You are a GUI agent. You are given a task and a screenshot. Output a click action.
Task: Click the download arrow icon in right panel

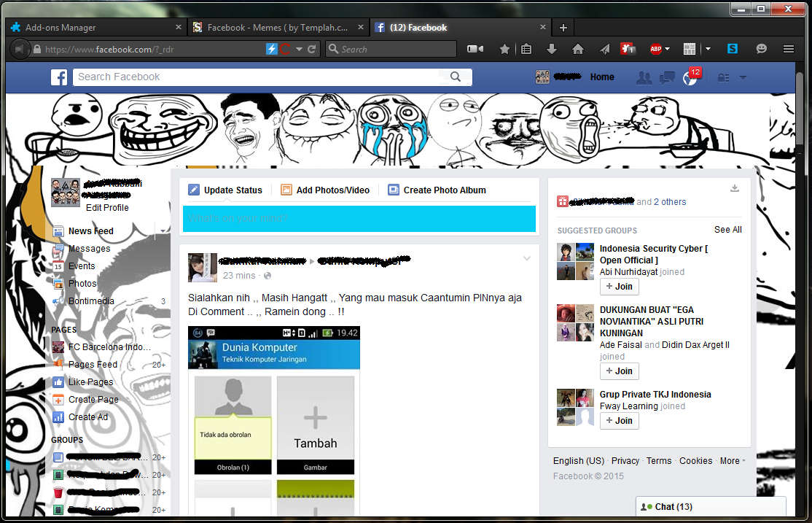(x=734, y=188)
